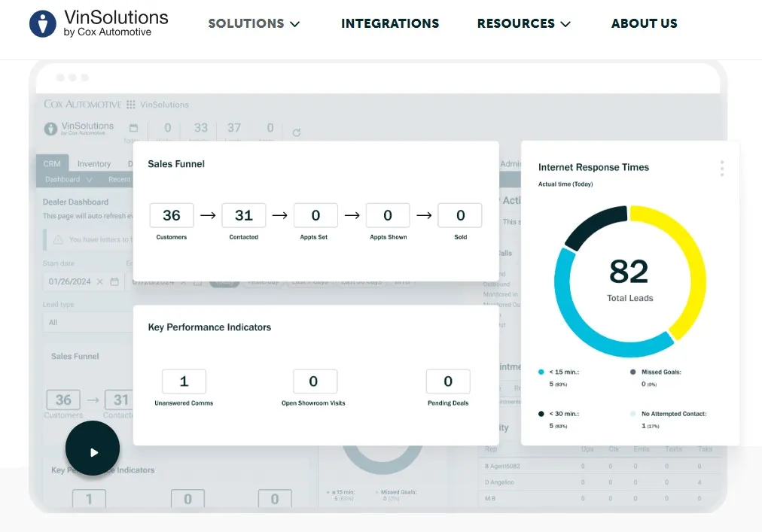This screenshot has width=762, height=532.
Task: Click the 0 Appts Shown funnel box
Action: click(387, 215)
